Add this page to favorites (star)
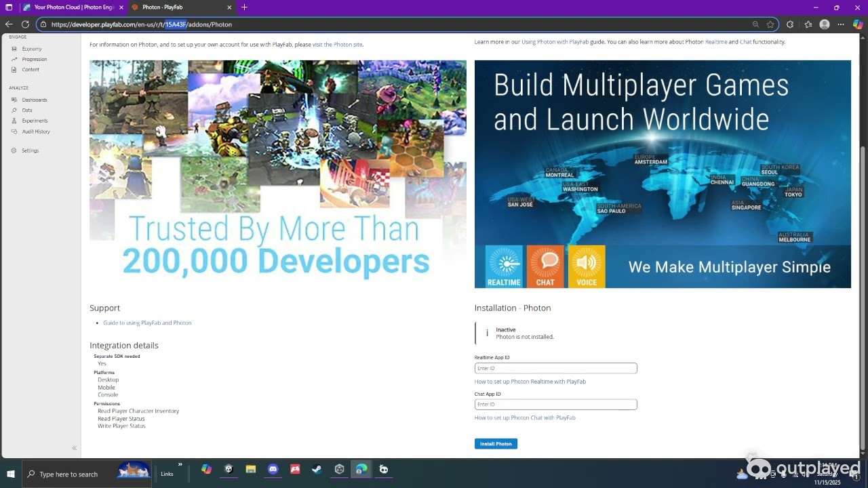This screenshot has width=868, height=488. click(770, 24)
